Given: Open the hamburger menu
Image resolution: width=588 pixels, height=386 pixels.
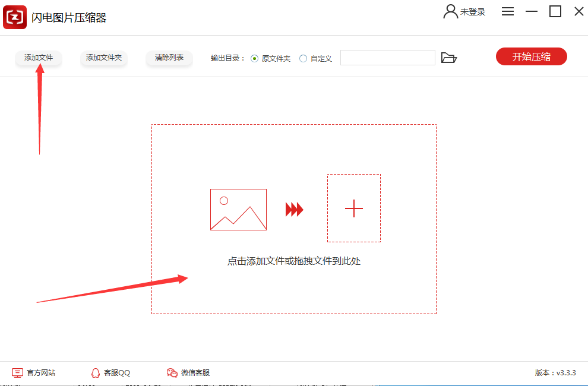Looking at the screenshot, I should click(508, 11).
